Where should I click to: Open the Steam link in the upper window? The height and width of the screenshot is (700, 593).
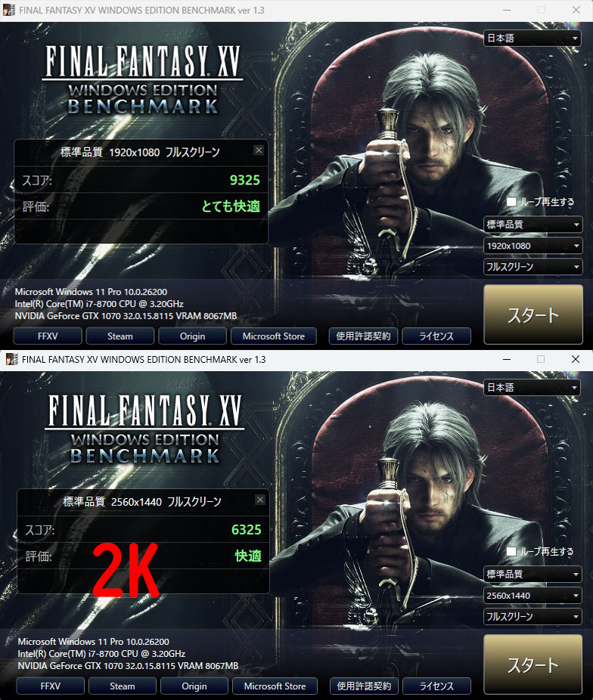click(x=120, y=336)
